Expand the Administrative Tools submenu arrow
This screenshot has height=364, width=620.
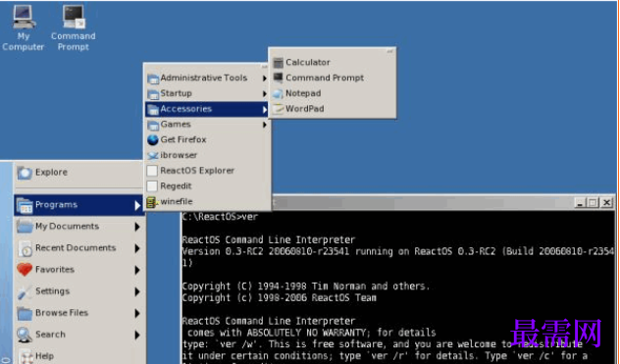[265, 78]
